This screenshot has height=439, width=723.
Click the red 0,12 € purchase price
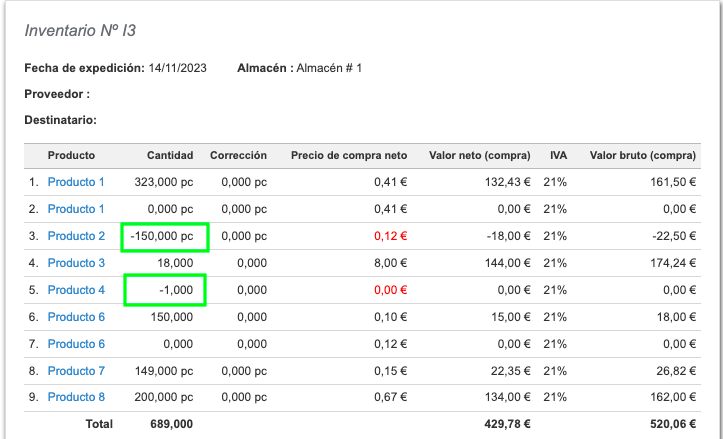391,236
